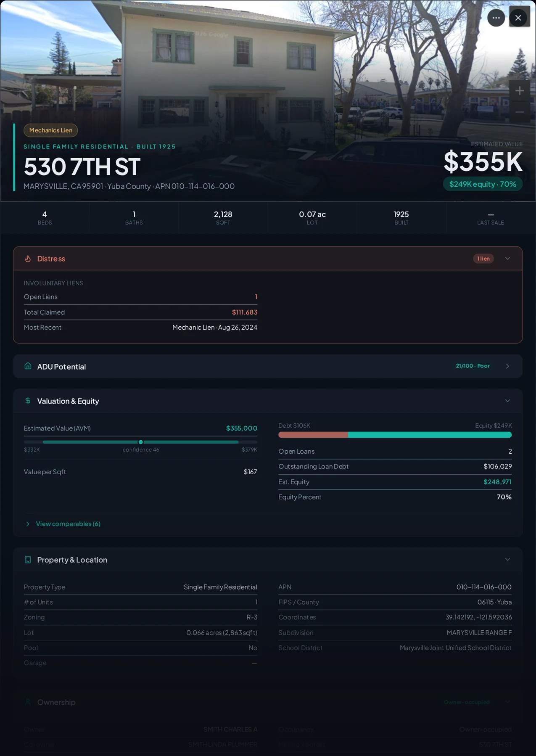Click Marysville Joint Unified School District

456,648
